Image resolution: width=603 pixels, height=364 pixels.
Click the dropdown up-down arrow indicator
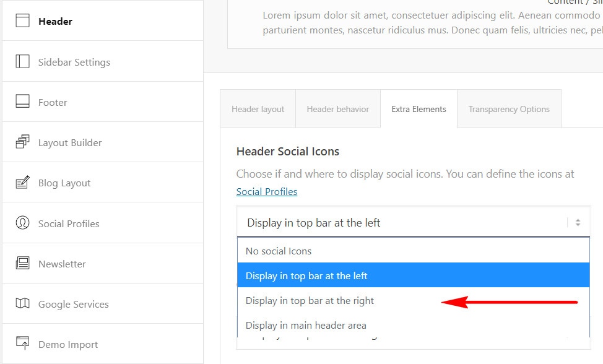(x=578, y=222)
